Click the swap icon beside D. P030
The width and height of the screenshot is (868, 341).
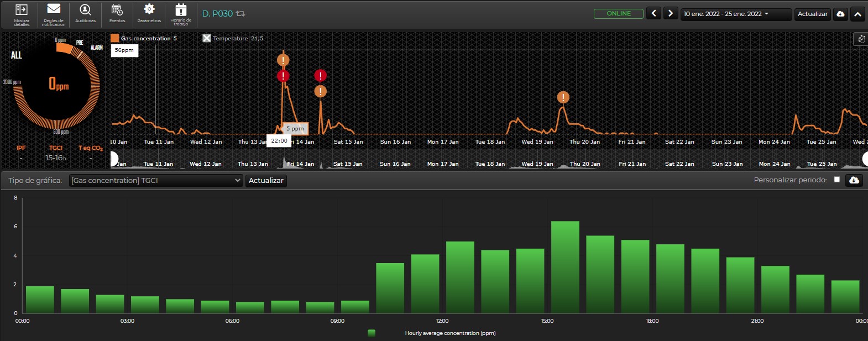[x=240, y=14]
